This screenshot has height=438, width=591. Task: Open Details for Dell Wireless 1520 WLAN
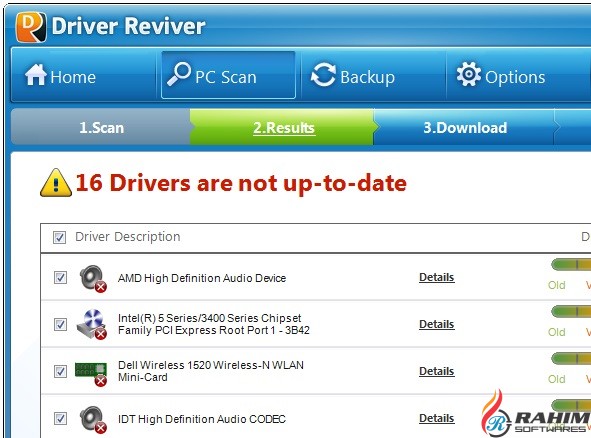pyautogui.click(x=436, y=371)
